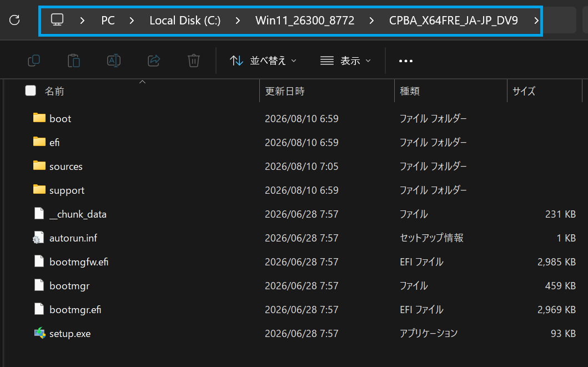Click the bootmgr file icon
The width and height of the screenshot is (588, 367).
(39, 285)
